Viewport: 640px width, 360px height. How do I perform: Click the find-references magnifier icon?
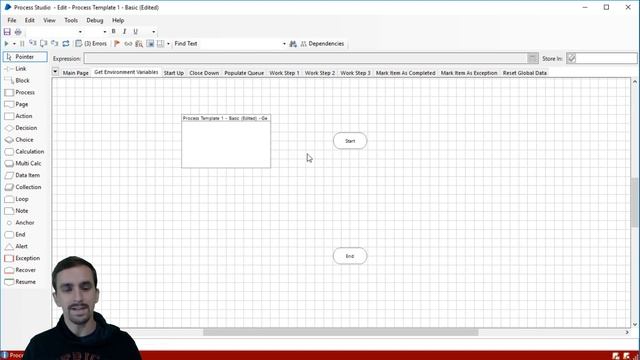139,43
